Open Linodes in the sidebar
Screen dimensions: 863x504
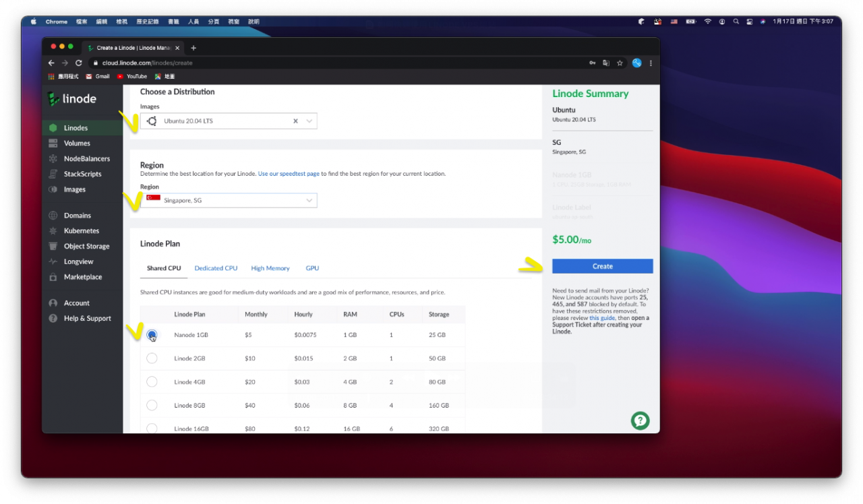[x=76, y=128]
